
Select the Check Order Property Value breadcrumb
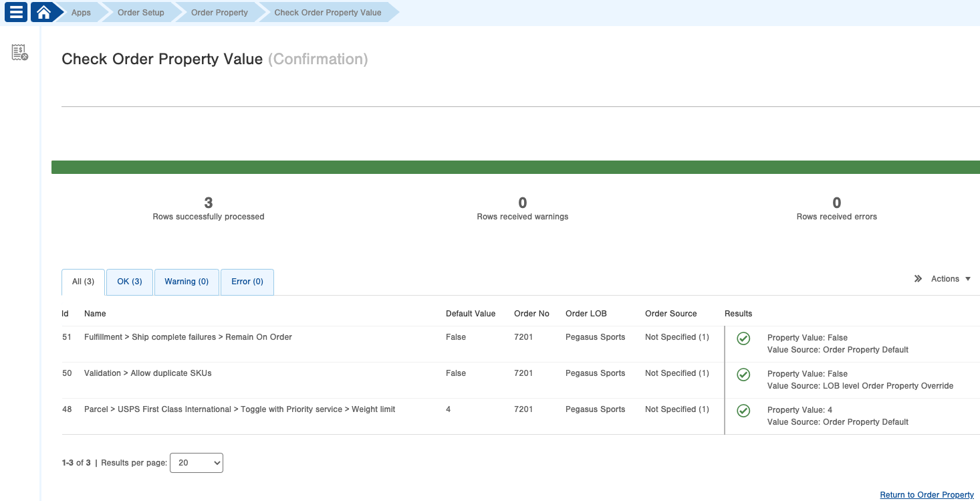coord(328,13)
